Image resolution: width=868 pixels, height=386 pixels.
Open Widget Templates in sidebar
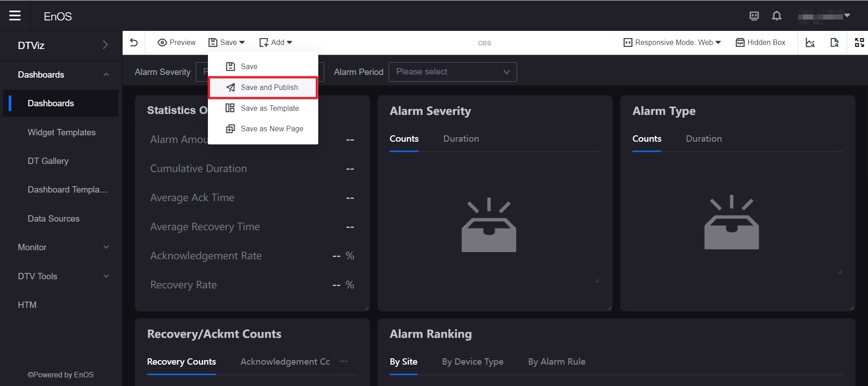[x=62, y=132]
